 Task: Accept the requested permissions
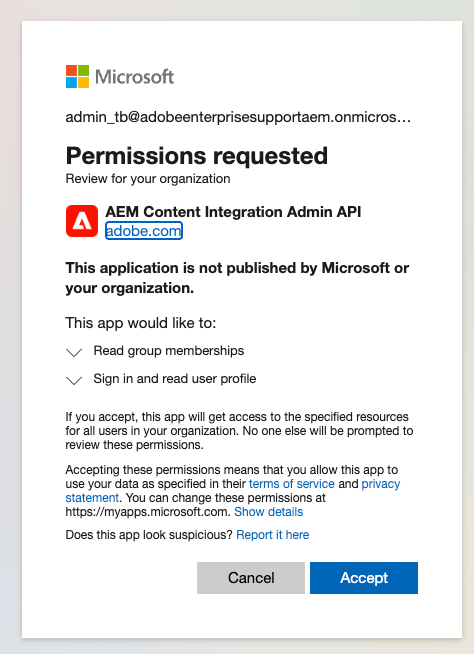pyautogui.click(x=364, y=578)
